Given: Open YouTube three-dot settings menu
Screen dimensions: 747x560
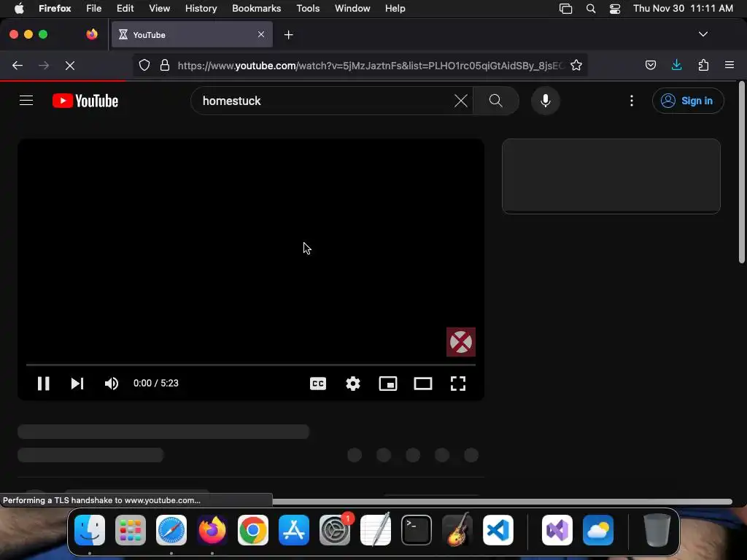Looking at the screenshot, I should [x=632, y=101].
